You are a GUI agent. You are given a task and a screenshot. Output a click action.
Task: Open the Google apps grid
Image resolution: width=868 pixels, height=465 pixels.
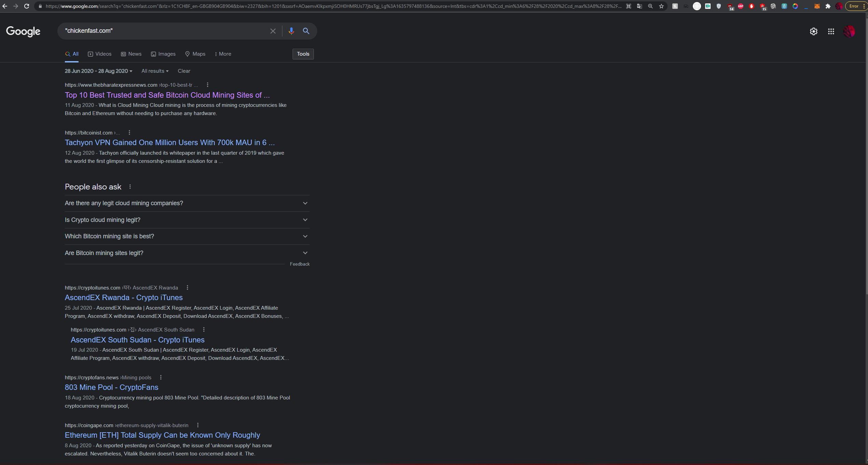(831, 31)
